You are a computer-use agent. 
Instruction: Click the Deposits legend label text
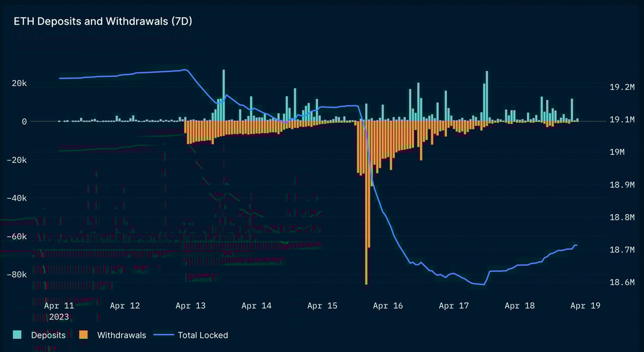(48, 335)
